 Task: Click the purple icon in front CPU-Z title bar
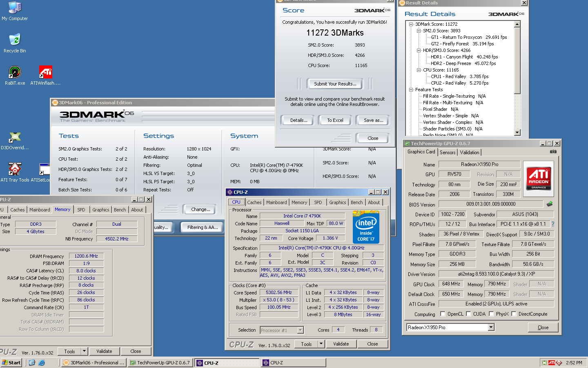coord(230,192)
